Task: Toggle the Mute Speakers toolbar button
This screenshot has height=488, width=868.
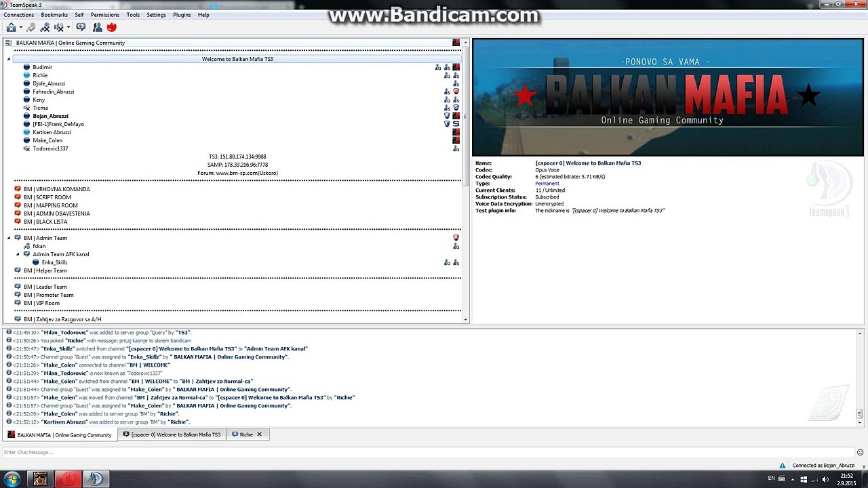Action: point(59,28)
